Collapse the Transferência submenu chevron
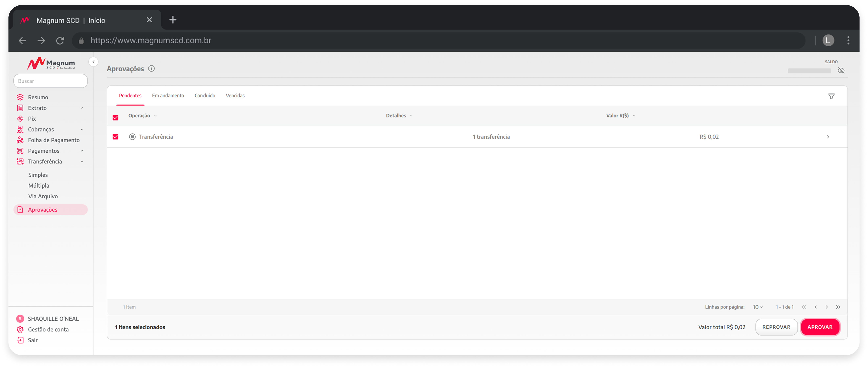This screenshot has height=367, width=868. [x=82, y=162]
